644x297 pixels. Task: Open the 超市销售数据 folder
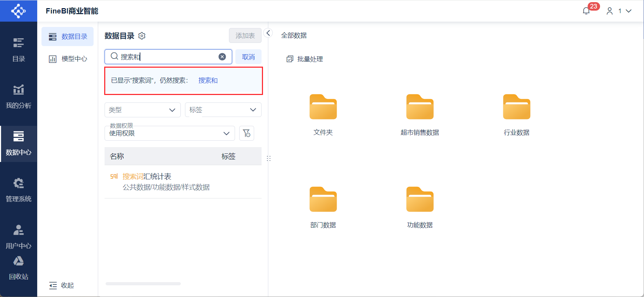[420, 115]
